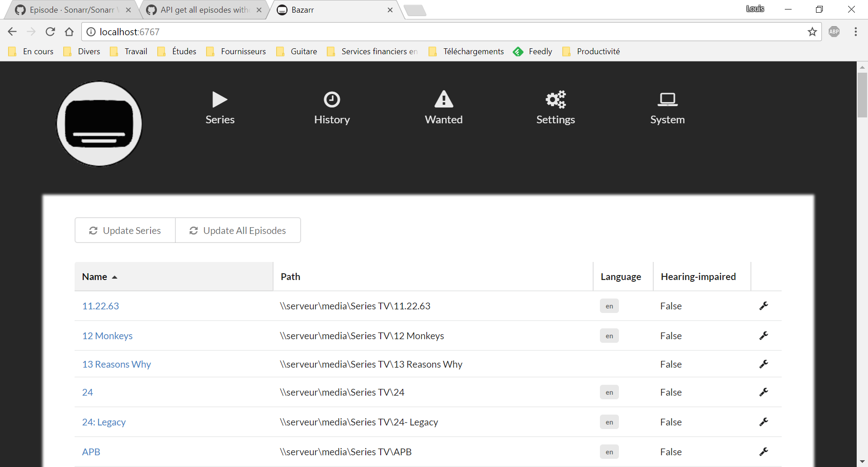Image resolution: width=868 pixels, height=467 pixels.
Task: Open subtitle settings wrench for 11.22.63
Action: point(764,306)
